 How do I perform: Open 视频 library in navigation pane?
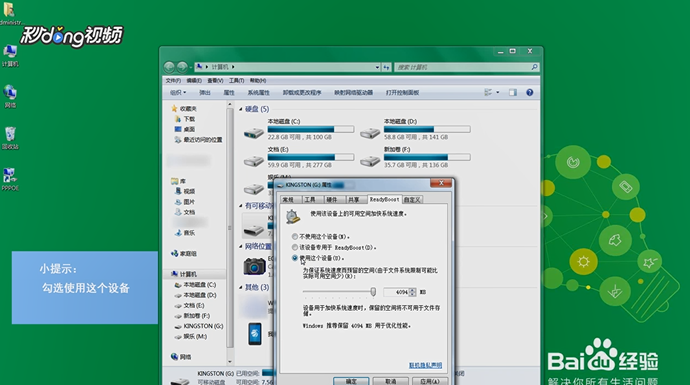click(189, 191)
